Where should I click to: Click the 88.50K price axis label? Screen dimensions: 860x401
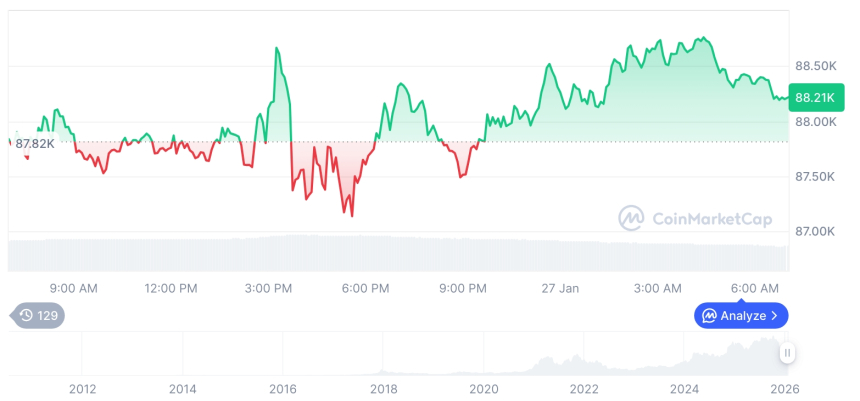(815, 66)
